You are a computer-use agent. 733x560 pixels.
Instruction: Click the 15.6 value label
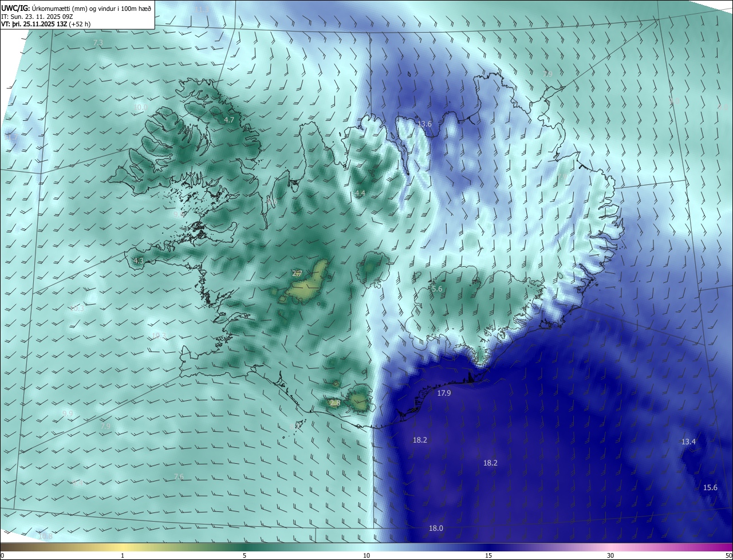pos(710,487)
